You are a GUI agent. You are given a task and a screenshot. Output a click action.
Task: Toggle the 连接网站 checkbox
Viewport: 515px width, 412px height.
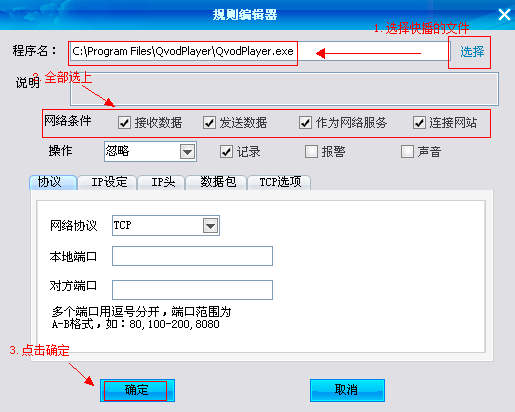pyautogui.click(x=419, y=123)
